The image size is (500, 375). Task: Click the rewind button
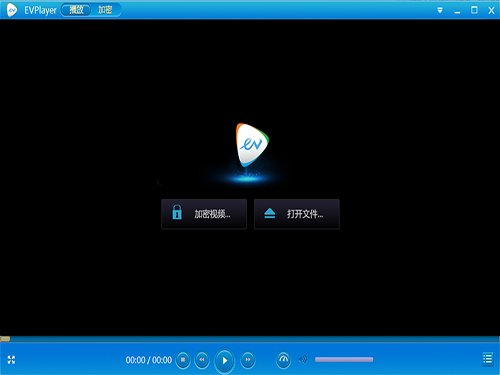click(x=202, y=360)
